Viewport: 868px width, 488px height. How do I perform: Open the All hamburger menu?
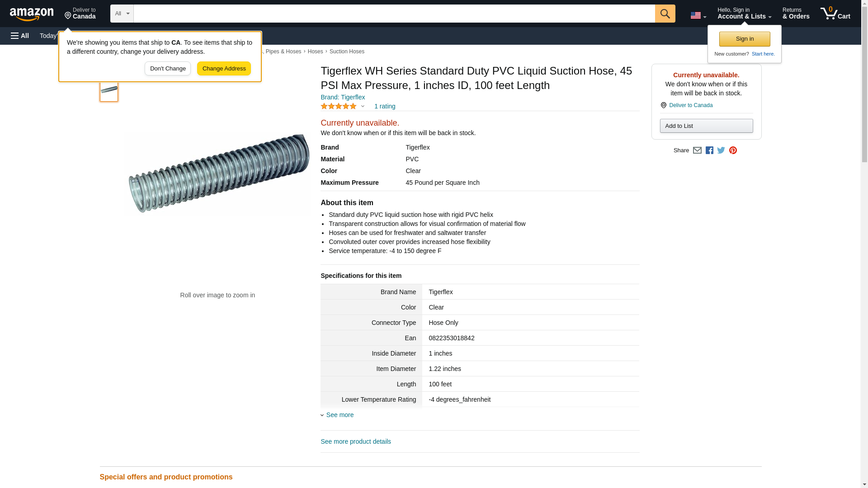pos(20,36)
